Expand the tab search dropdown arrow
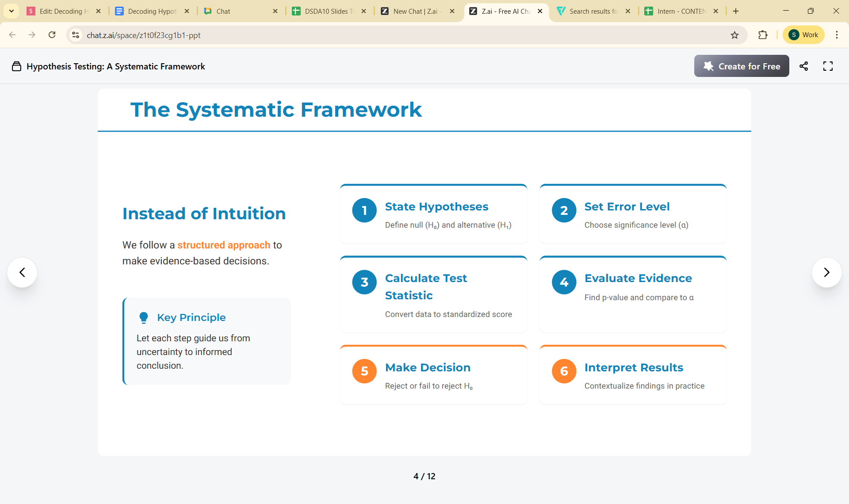The height and width of the screenshot is (504, 849). (11, 11)
